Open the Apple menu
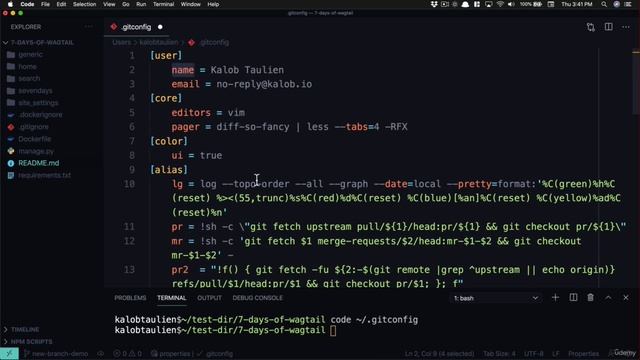This screenshot has width=640, height=360. click(10, 4)
